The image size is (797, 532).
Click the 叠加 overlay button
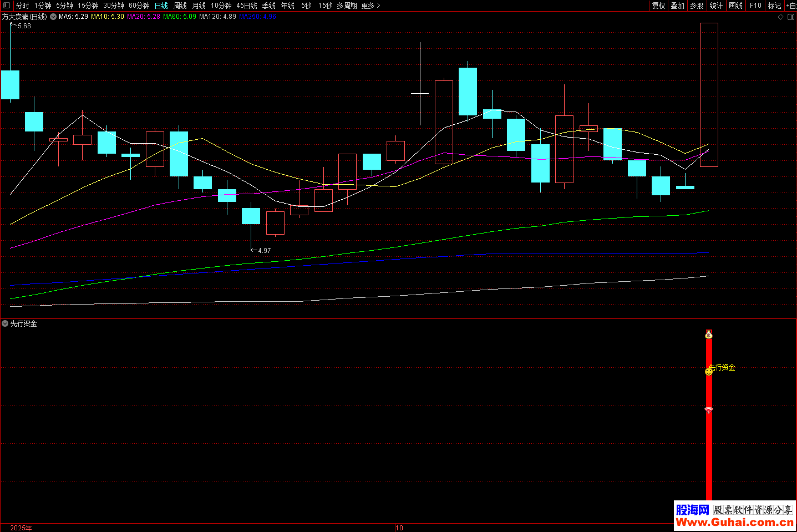(677, 6)
